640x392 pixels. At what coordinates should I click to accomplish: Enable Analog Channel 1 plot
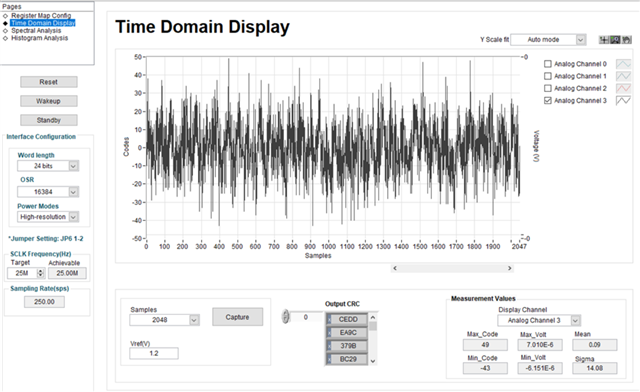click(x=548, y=76)
